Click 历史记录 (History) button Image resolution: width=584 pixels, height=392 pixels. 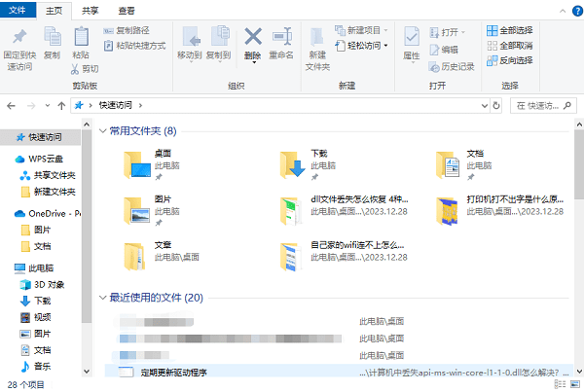point(452,67)
